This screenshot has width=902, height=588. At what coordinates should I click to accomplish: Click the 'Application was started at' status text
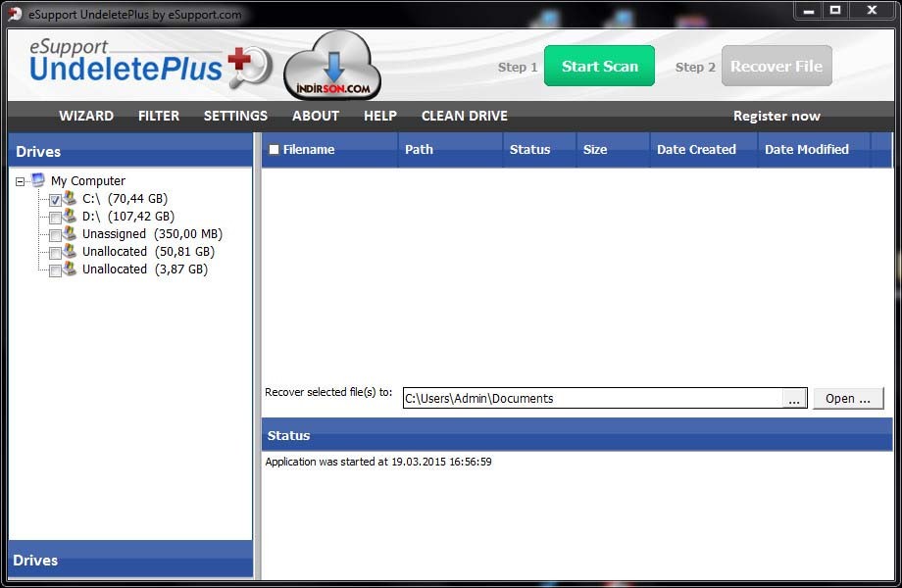(x=377, y=462)
